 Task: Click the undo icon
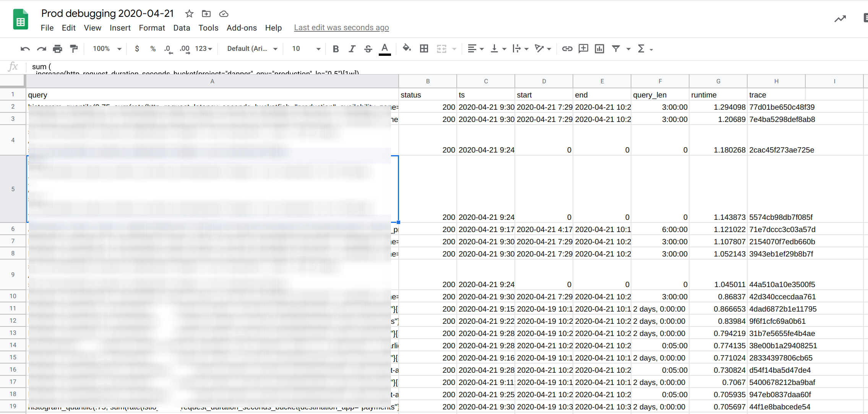25,49
